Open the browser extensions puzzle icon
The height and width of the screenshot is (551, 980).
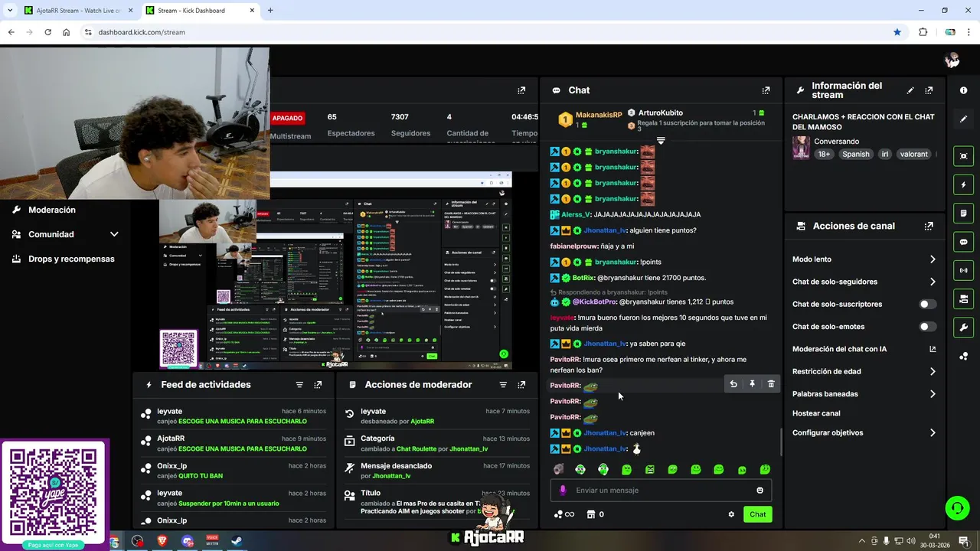click(x=923, y=32)
